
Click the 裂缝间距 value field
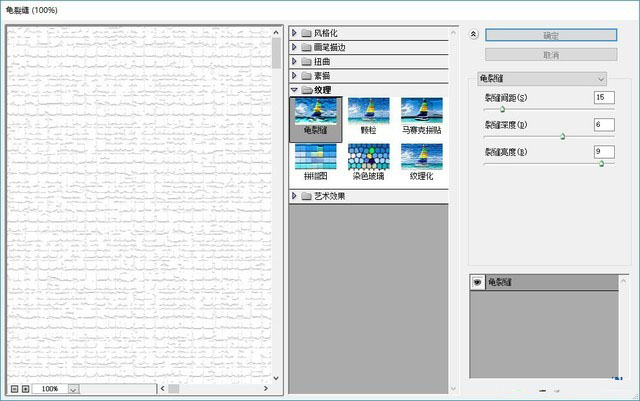point(603,97)
